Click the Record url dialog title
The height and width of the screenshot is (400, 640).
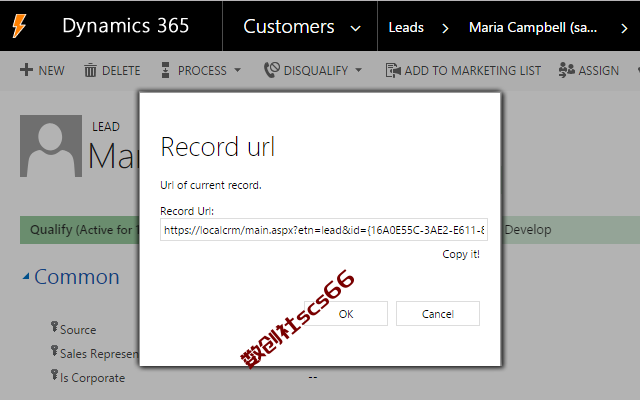[x=218, y=147]
